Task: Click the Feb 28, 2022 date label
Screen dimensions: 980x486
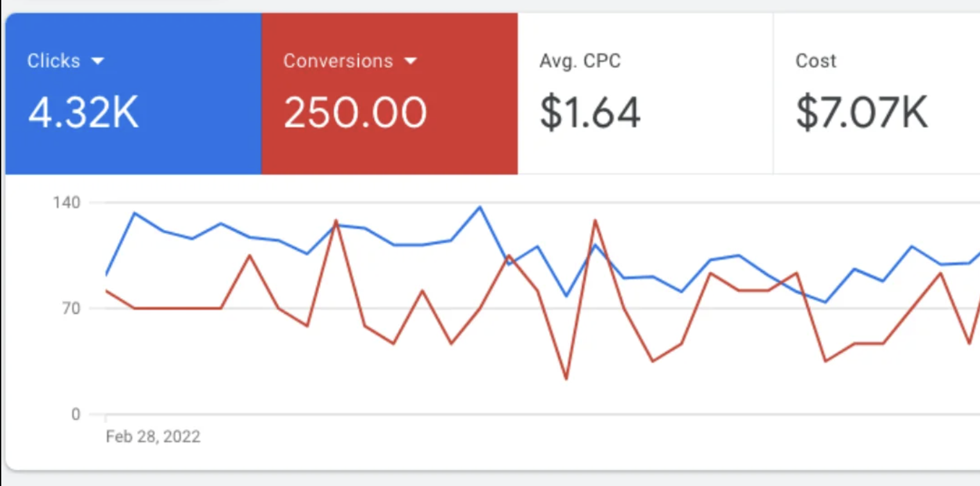Action: [x=153, y=437]
